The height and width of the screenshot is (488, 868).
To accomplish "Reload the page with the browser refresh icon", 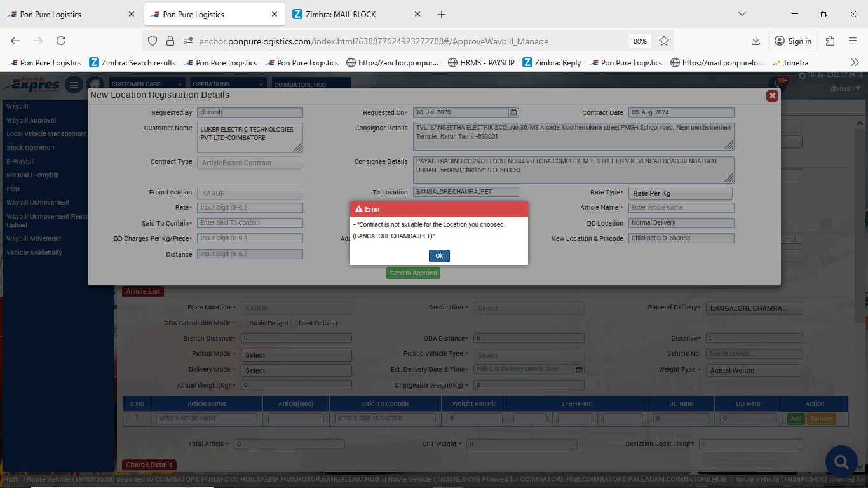I will [61, 41].
